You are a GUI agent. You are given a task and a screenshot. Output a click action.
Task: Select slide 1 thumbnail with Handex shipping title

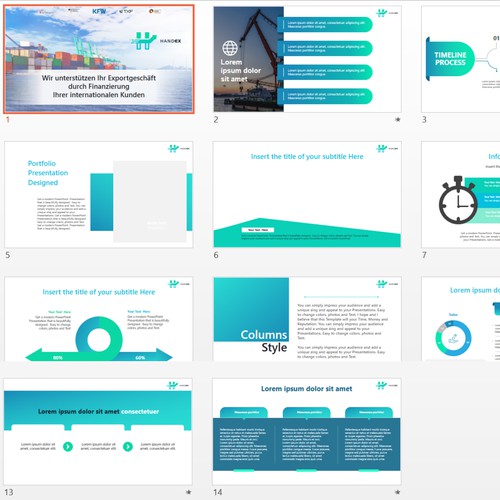pos(99,59)
